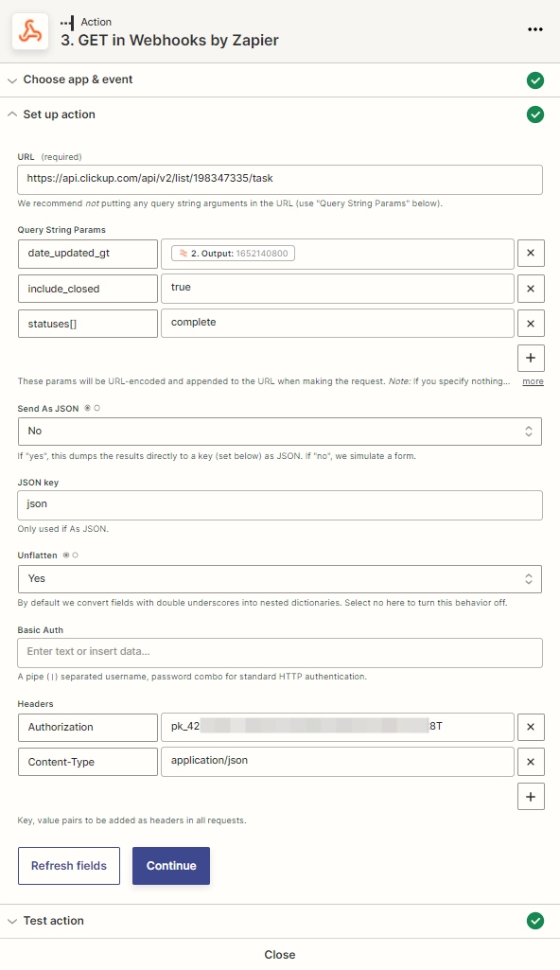Click the 2. Output 1652140800 data pill
560x970 pixels.
pos(233,253)
